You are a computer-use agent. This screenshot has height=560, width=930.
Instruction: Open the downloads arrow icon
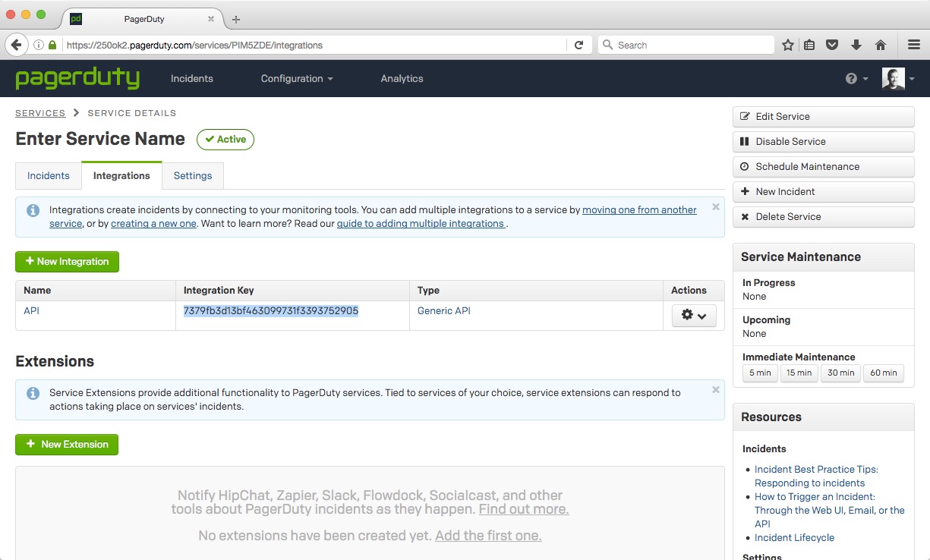coord(856,45)
